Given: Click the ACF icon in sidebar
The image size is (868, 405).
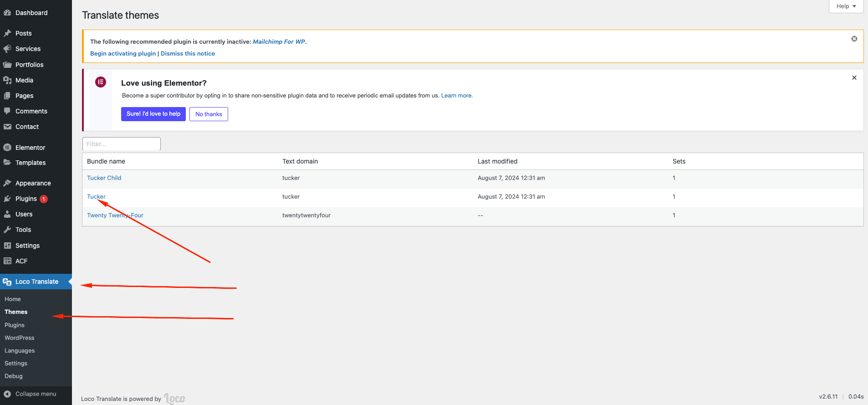Looking at the screenshot, I should click(x=7, y=261).
